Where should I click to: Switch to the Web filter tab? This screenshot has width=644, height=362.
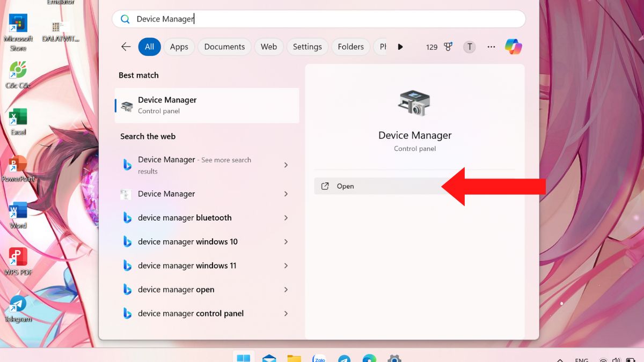[269, 47]
